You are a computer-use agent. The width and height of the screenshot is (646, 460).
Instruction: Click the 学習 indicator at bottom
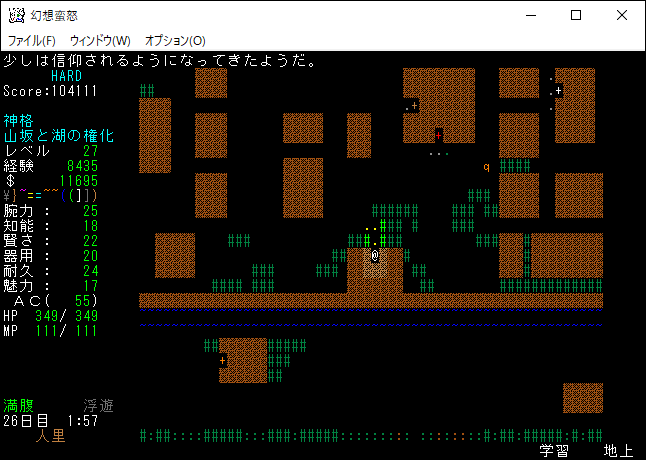(x=554, y=451)
